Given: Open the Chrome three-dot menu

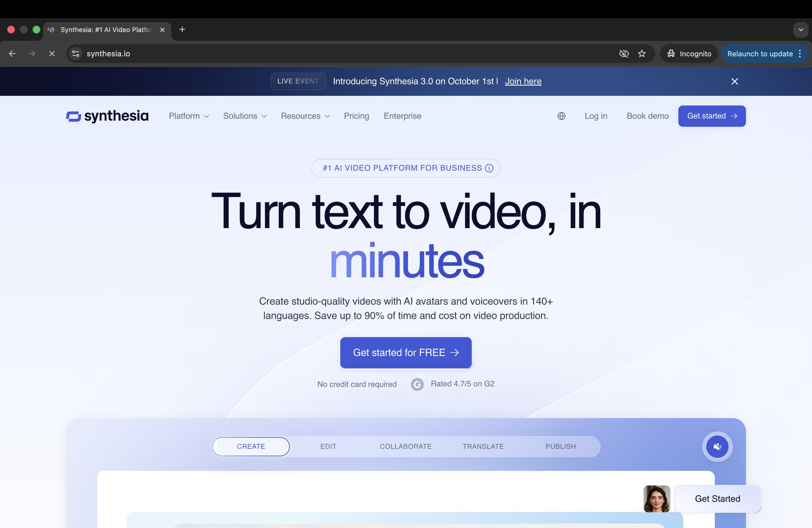Looking at the screenshot, I should pos(800,54).
